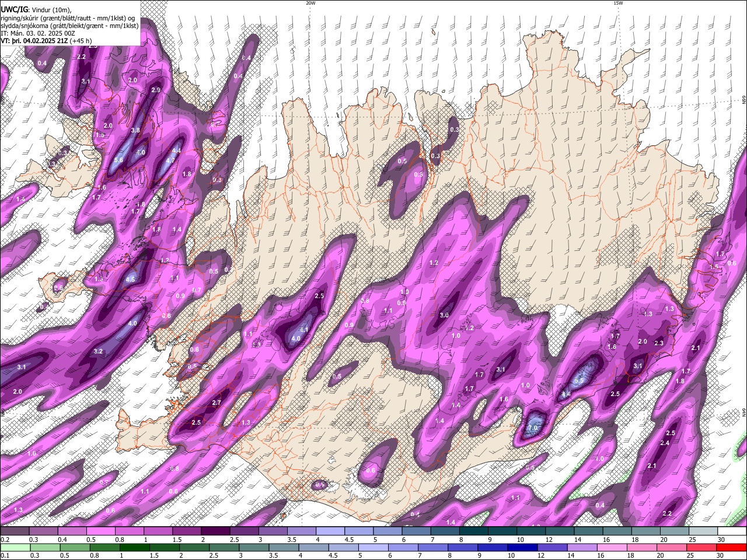Click the 7.0 precipitation value on the map
The image size is (747, 560).
(532, 428)
